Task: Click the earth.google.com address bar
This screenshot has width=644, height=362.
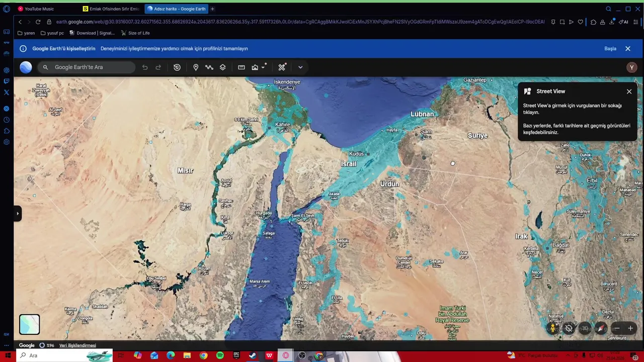Action: pyautogui.click(x=300, y=22)
